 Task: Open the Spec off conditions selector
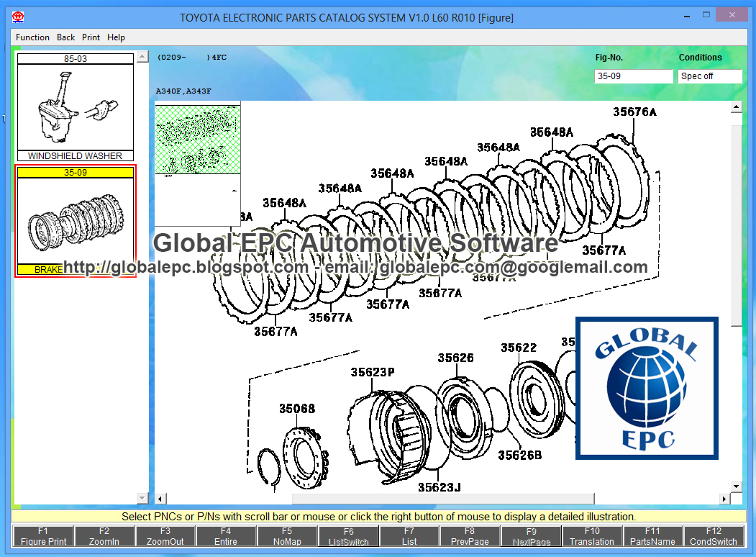(x=710, y=76)
